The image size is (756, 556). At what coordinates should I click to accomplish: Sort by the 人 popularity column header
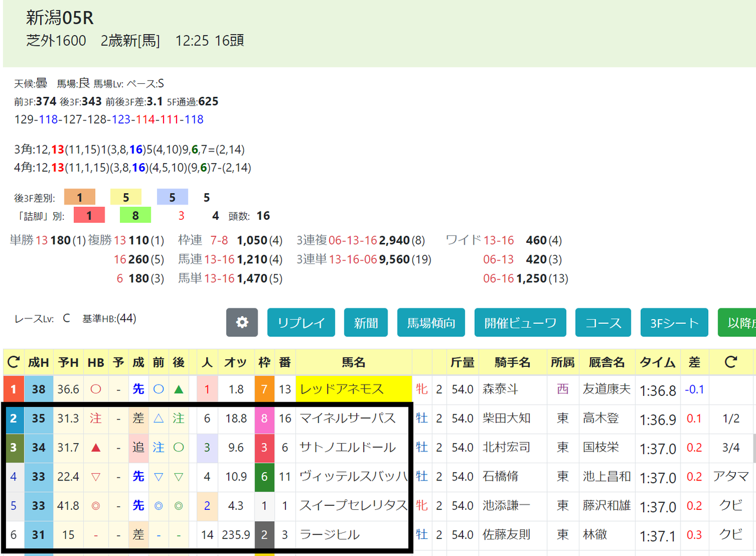[x=207, y=362]
